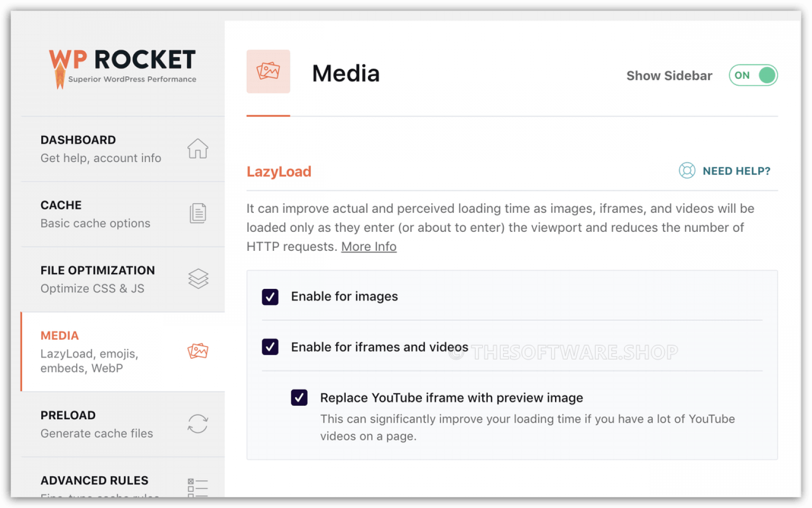Uncheck Enable for iframes and videos
Viewport: 812px width, 508px height.
point(270,347)
